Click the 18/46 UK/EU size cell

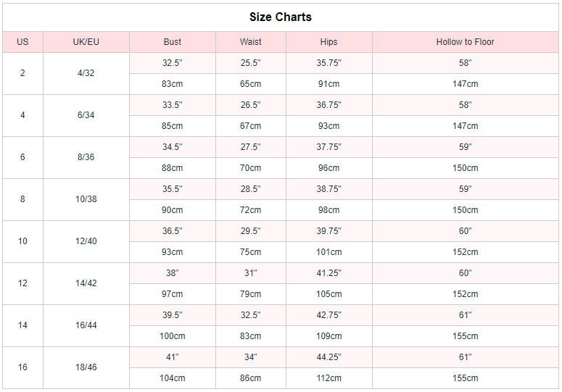86,367
